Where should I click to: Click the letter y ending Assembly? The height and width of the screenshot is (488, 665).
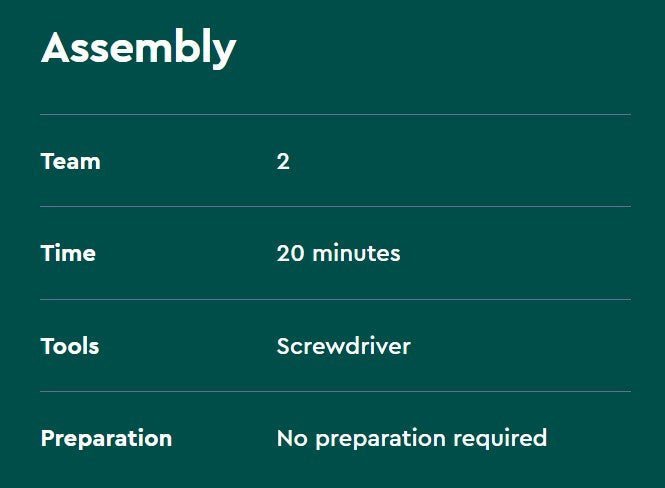[225, 52]
